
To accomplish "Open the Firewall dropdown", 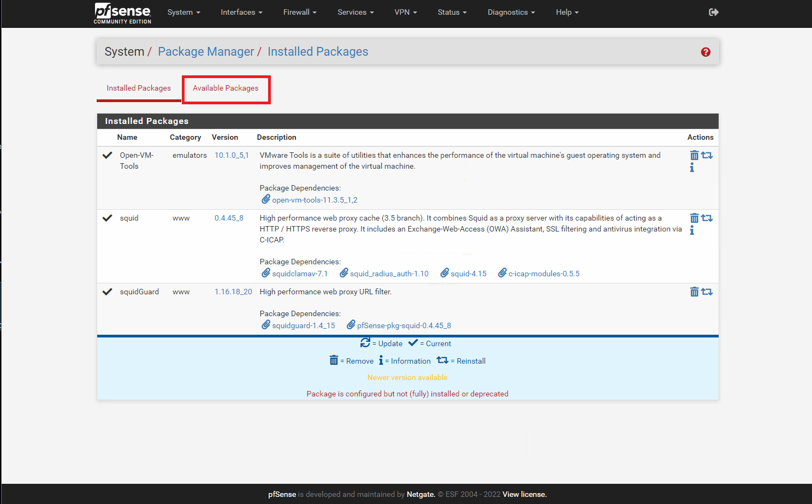I will (x=300, y=13).
